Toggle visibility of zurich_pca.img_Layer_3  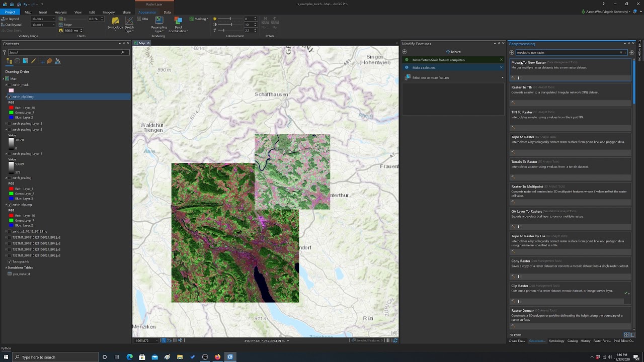10,123
